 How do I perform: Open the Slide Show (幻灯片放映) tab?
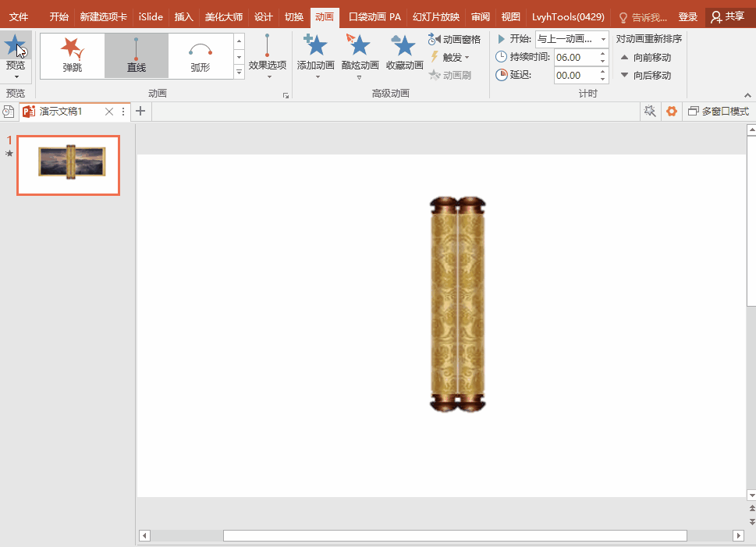coord(435,16)
